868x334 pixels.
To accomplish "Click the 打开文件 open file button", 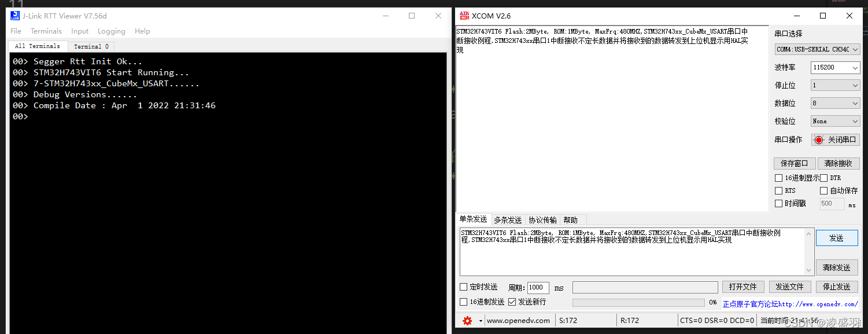I will point(743,287).
